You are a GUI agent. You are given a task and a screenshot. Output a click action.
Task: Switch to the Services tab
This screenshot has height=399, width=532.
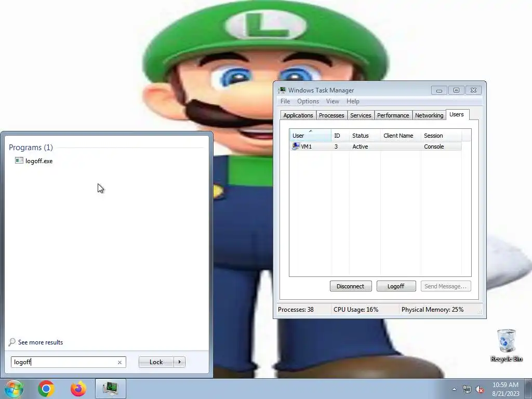coord(361,115)
